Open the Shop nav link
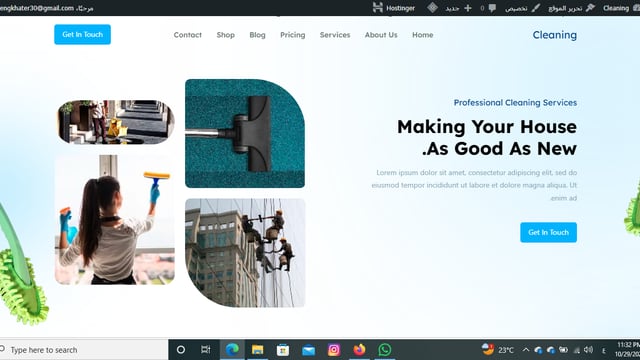Viewport: 640px width, 360px height. click(226, 35)
